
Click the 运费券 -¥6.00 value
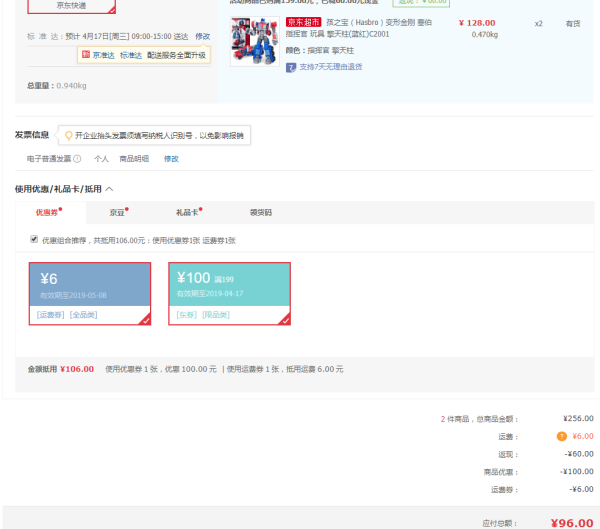tap(581, 489)
